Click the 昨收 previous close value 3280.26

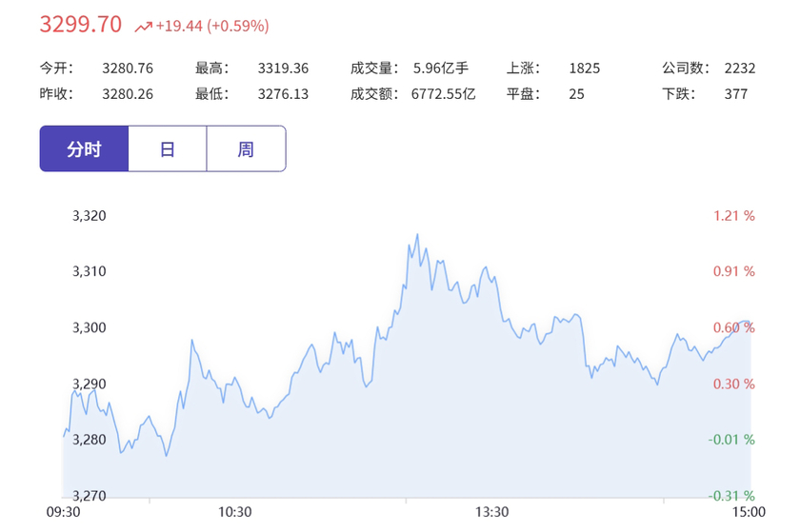pyautogui.click(x=128, y=94)
